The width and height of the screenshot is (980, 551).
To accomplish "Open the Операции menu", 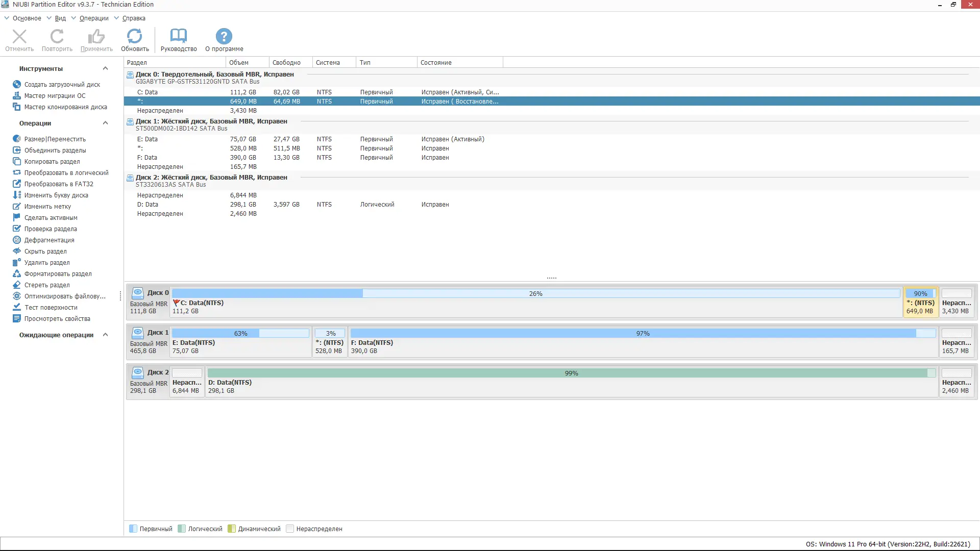I will [x=94, y=18].
